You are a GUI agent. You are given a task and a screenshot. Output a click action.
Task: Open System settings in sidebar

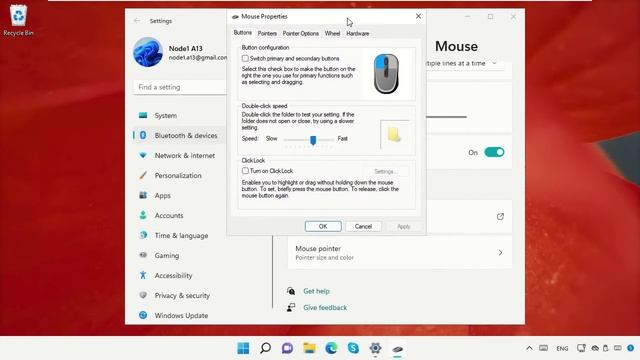(x=180, y=116)
